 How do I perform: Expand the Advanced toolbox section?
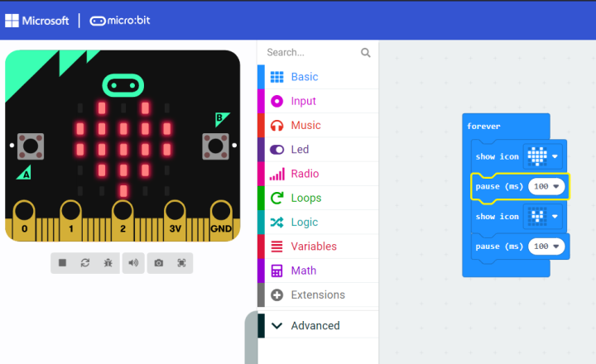(318, 326)
